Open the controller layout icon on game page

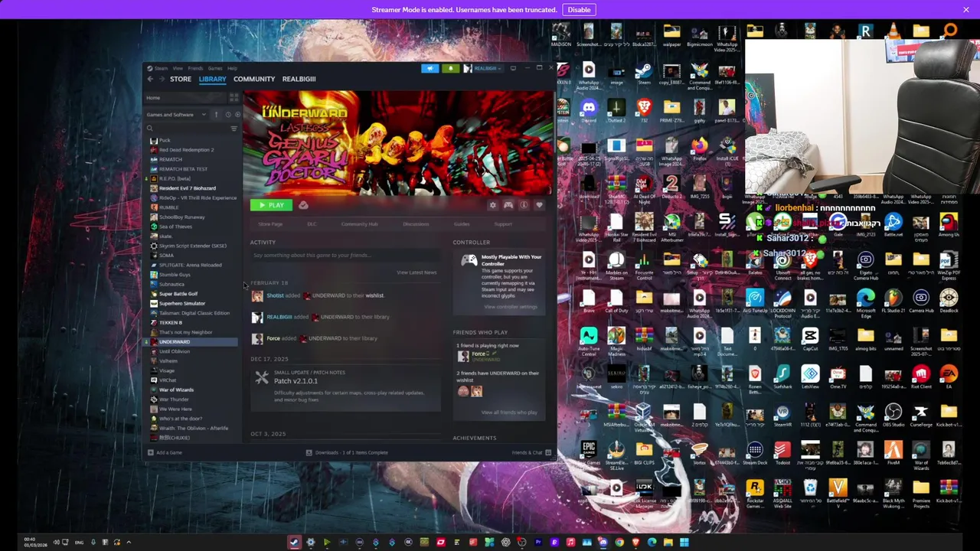coord(508,205)
